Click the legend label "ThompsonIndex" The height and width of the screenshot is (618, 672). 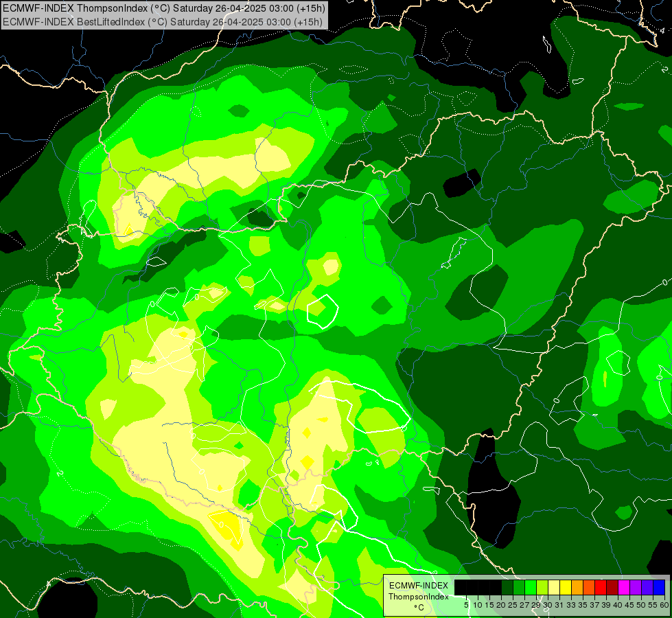pos(418,597)
